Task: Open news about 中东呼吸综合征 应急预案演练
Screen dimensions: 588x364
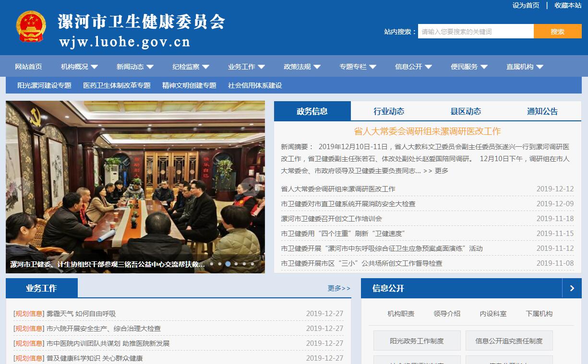Action: 382,248
